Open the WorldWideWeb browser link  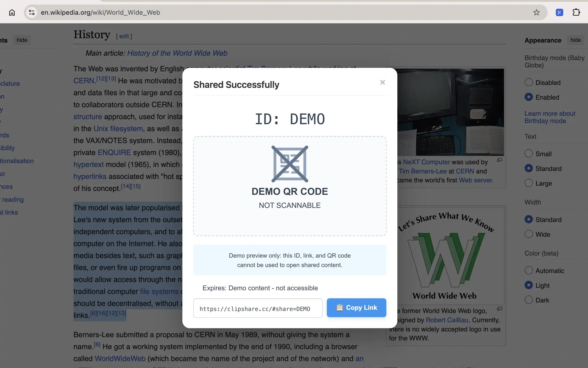pyautogui.click(x=120, y=359)
